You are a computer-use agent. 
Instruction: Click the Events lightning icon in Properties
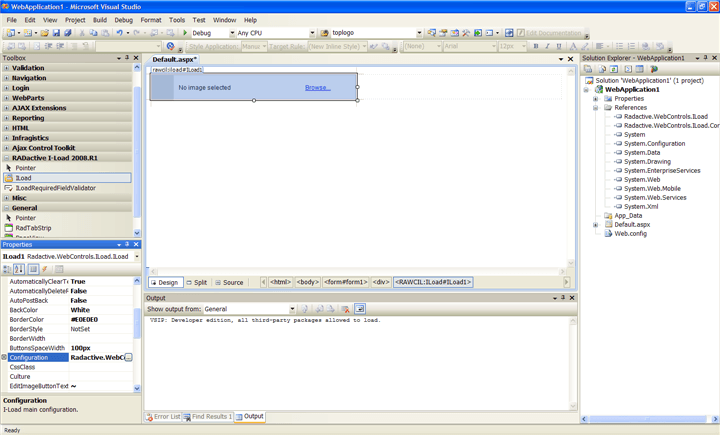click(45, 269)
